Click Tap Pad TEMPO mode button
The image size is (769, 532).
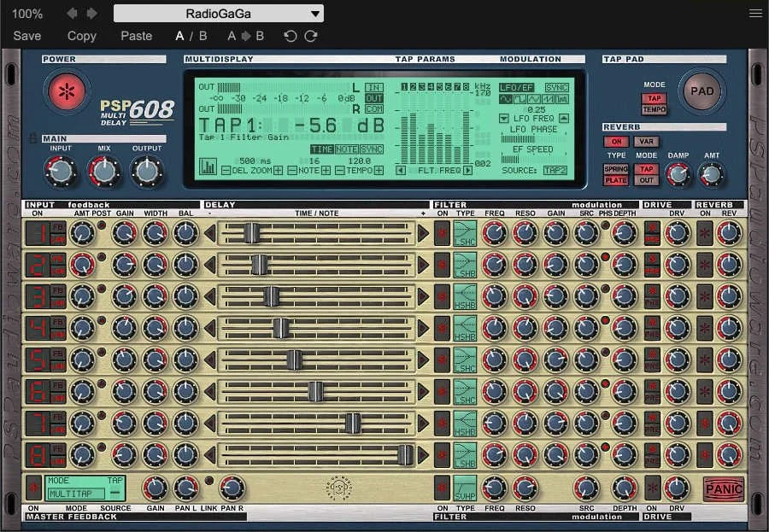(x=655, y=109)
